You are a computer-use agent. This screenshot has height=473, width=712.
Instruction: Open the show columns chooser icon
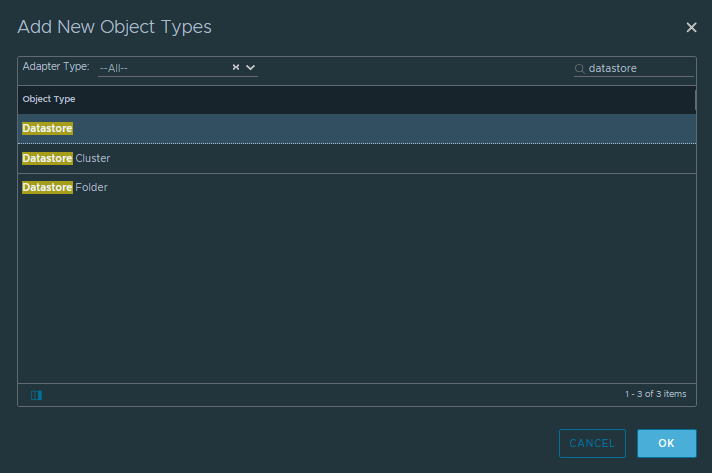36,395
